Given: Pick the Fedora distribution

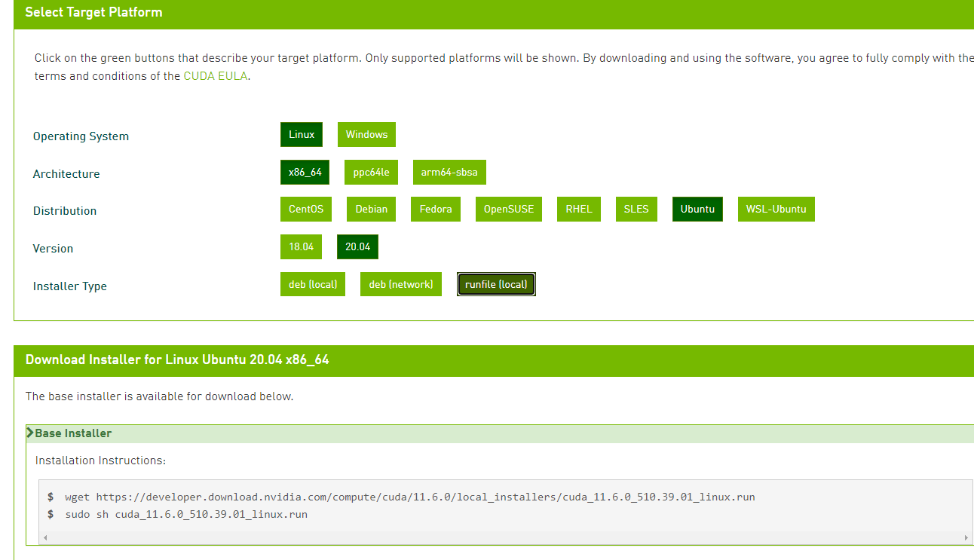Looking at the screenshot, I should point(436,210).
